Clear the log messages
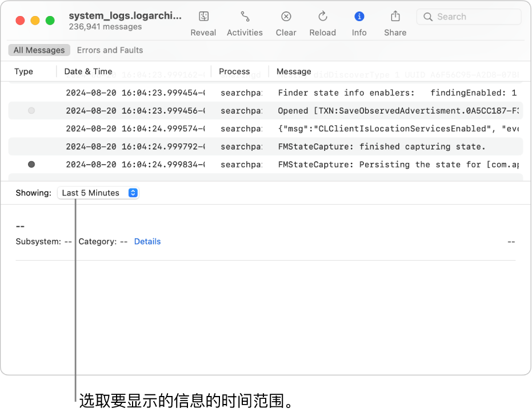This screenshot has width=532, height=412. pyautogui.click(x=286, y=17)
